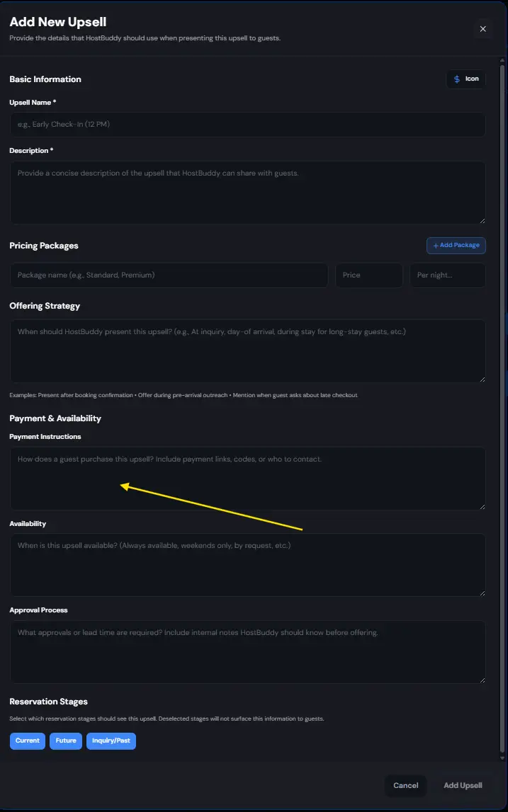Click inside the Description text area
Image resolution: width=508 pixels, height=812 pixels.
[x=247, y=191]
